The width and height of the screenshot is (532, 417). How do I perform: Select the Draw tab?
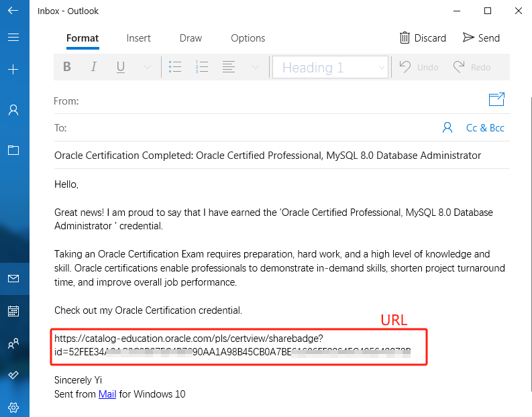(x=191, y=38)
